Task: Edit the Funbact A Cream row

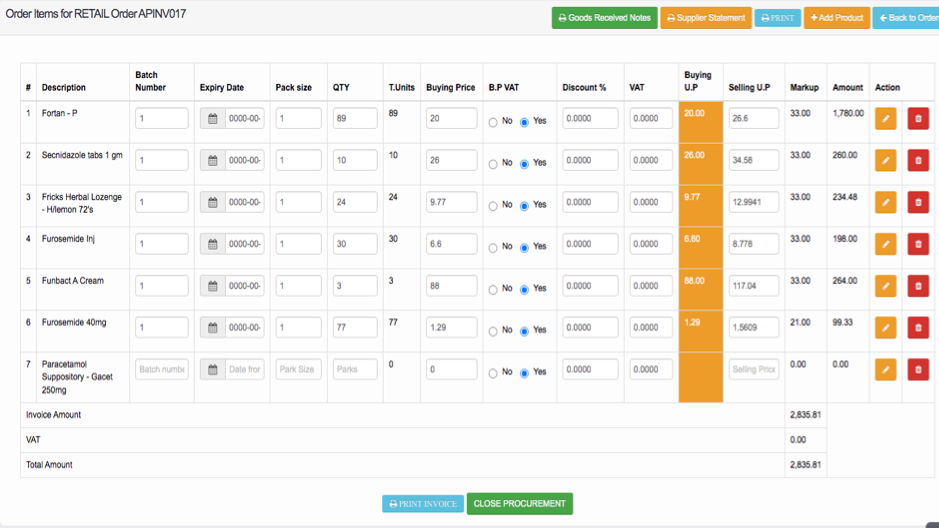Action: point(886,286)
